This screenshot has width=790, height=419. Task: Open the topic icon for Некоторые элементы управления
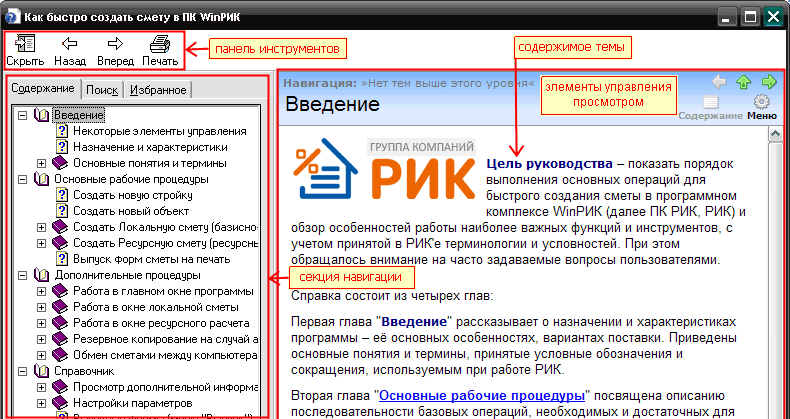tap(62, 131)
